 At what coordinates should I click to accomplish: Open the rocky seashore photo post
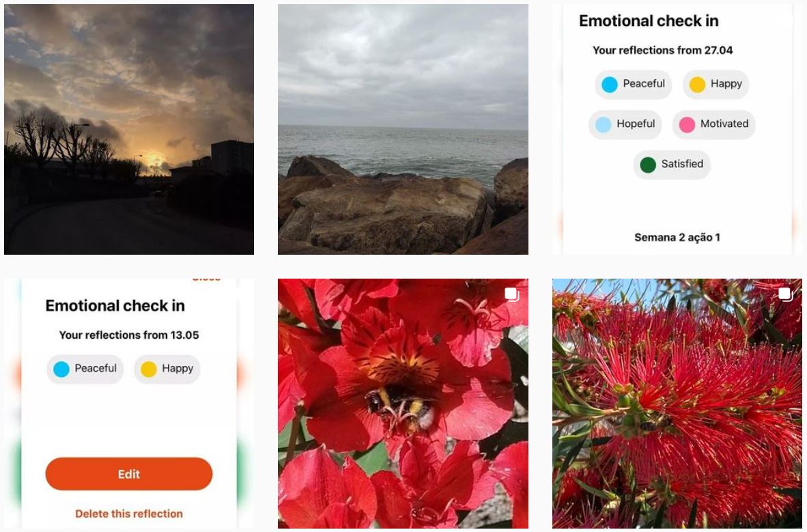(x=403, y=129)
